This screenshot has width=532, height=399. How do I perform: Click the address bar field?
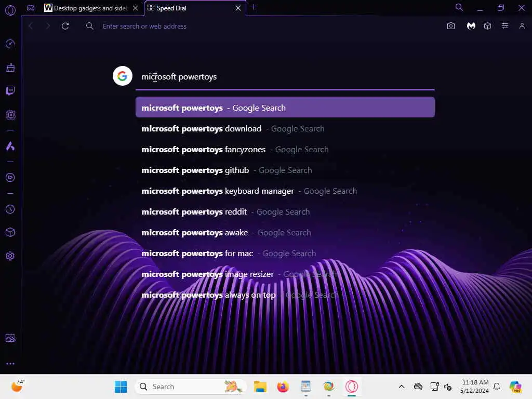(264, 26)
